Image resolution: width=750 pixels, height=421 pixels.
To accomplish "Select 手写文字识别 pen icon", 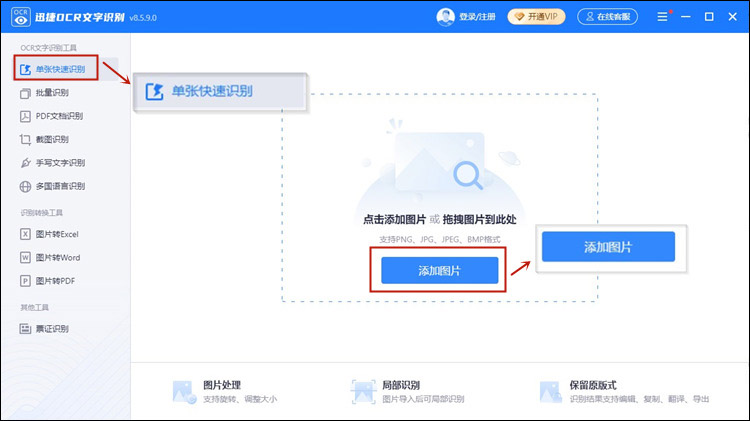I will coord(25,163).
